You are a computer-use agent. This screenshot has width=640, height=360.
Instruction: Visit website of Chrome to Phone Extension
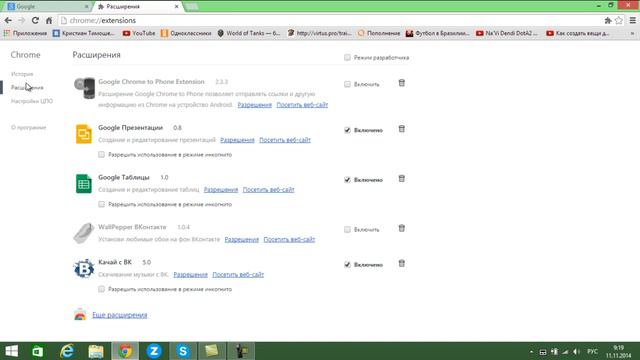pyautogui.click(x=302, y=105)
